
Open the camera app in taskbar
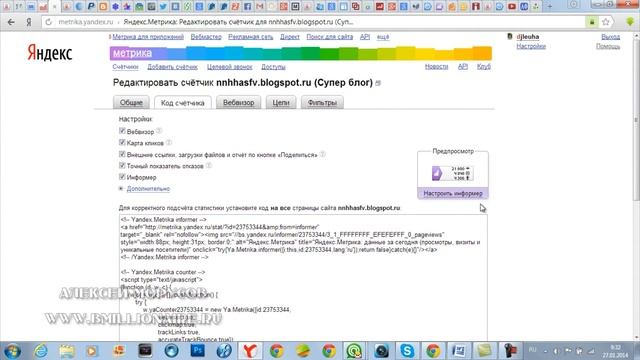coord(381,351)
